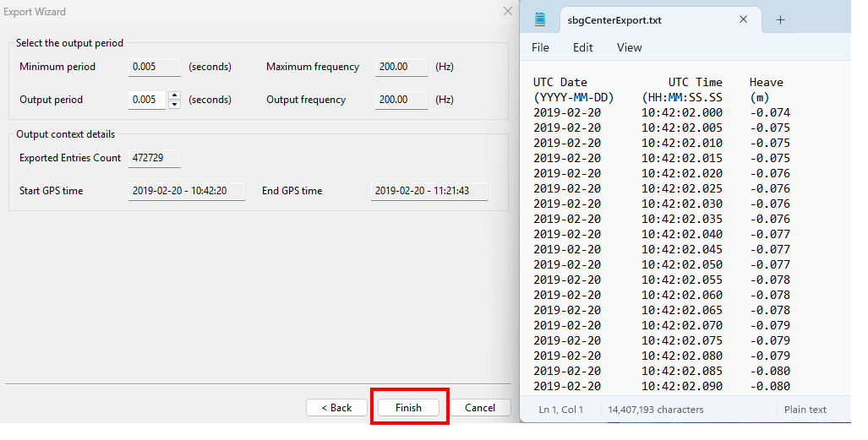Click the End GPS time field

(x=429, y=191)
